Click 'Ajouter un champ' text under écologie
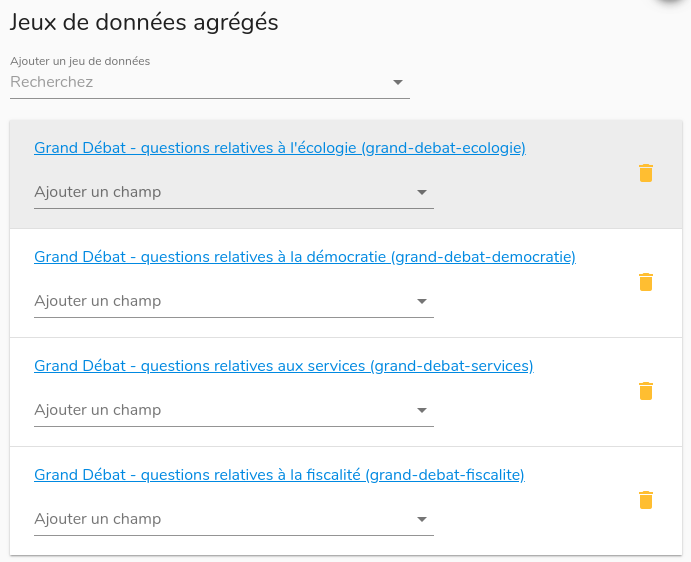The height and width of the screenshot is (562, 691). point(98,192)
